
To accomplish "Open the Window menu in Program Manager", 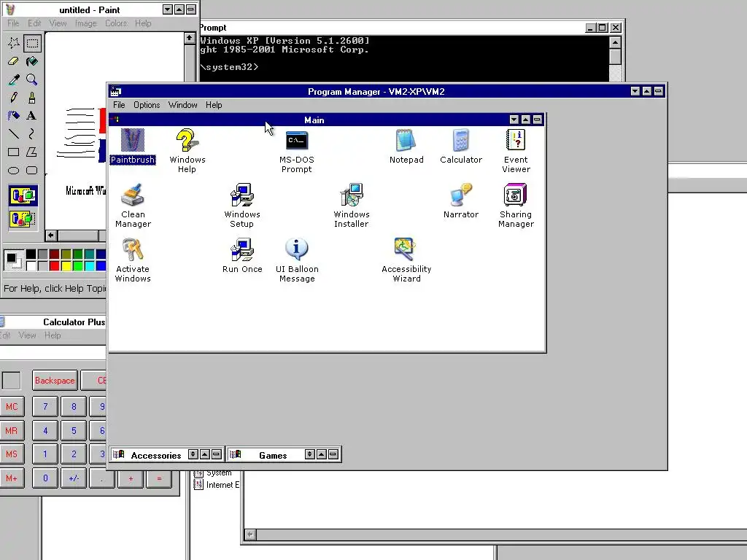I will click(x=183, y=105).
